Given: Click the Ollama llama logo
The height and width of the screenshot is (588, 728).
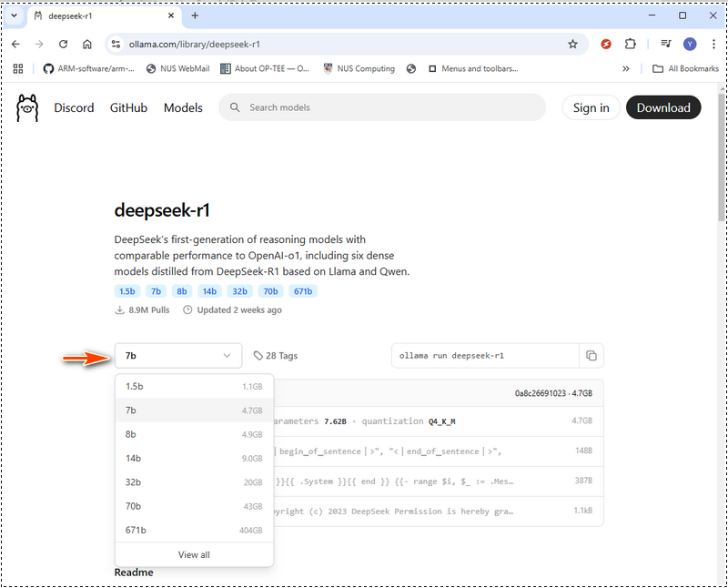Looking at the screenshot, I should (27, 107).
